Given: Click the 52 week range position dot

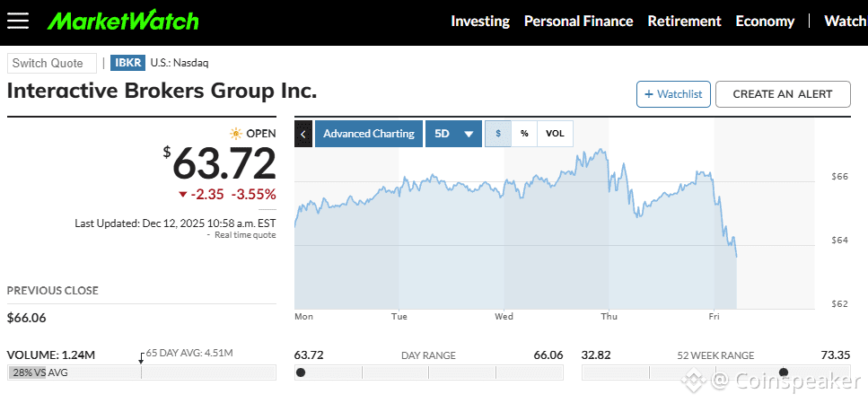Looking at the screenshot, I should [x=784, y=372].
